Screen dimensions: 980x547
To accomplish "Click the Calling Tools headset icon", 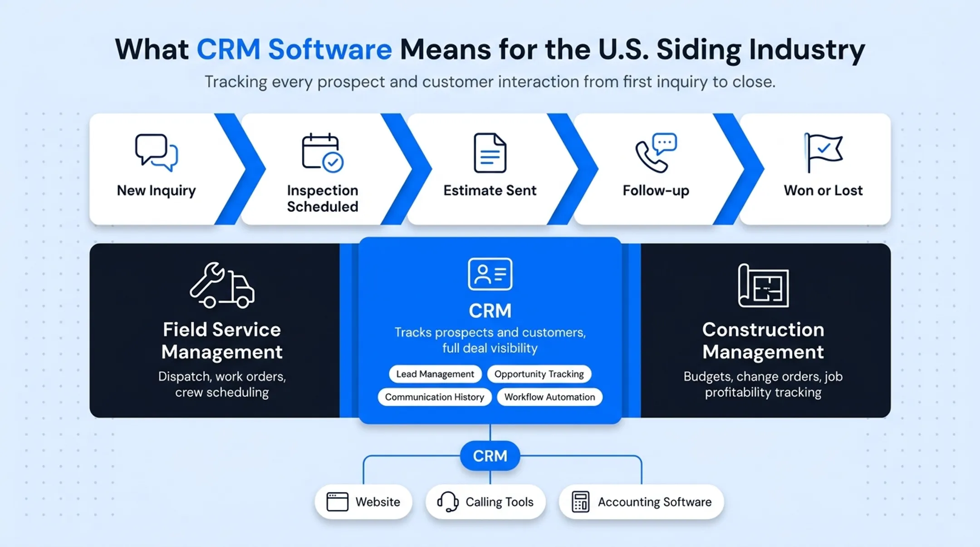I will click(448, 502).
